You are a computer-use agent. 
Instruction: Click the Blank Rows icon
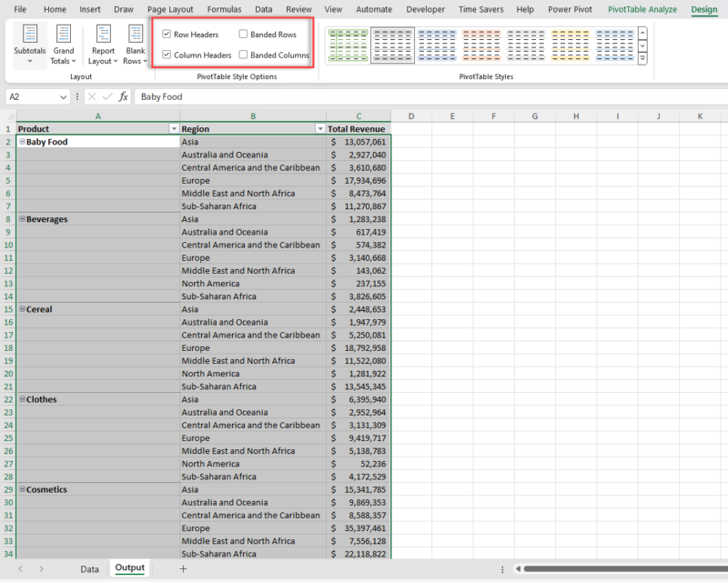pyautogui.click(x=135, y=44)
